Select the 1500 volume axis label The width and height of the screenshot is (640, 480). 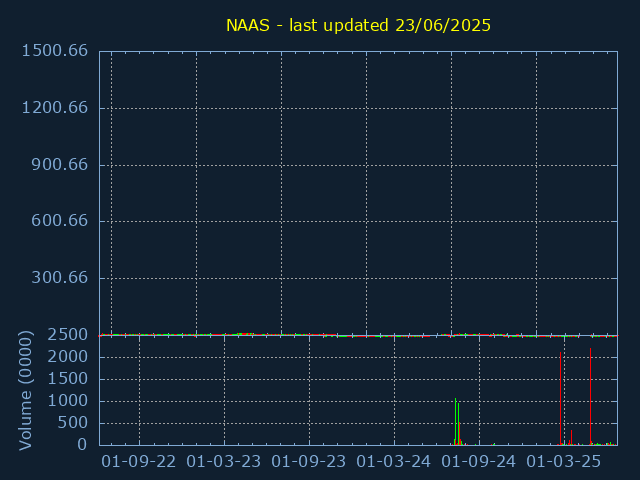68,379
